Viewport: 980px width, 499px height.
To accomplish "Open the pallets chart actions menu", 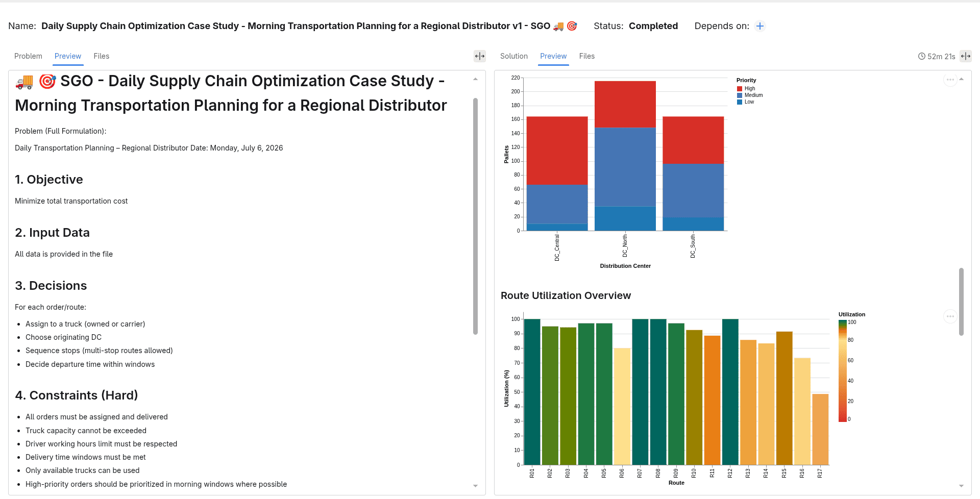I will (950, 80).
